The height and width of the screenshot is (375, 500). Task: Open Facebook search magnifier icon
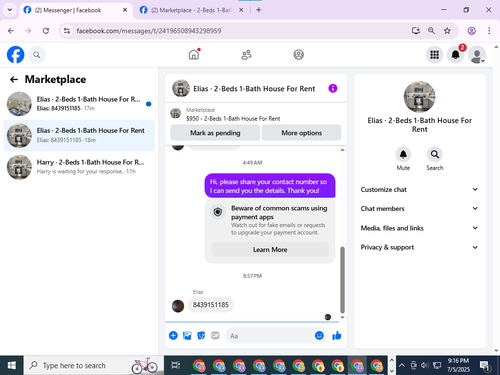(x=37, y=55)
